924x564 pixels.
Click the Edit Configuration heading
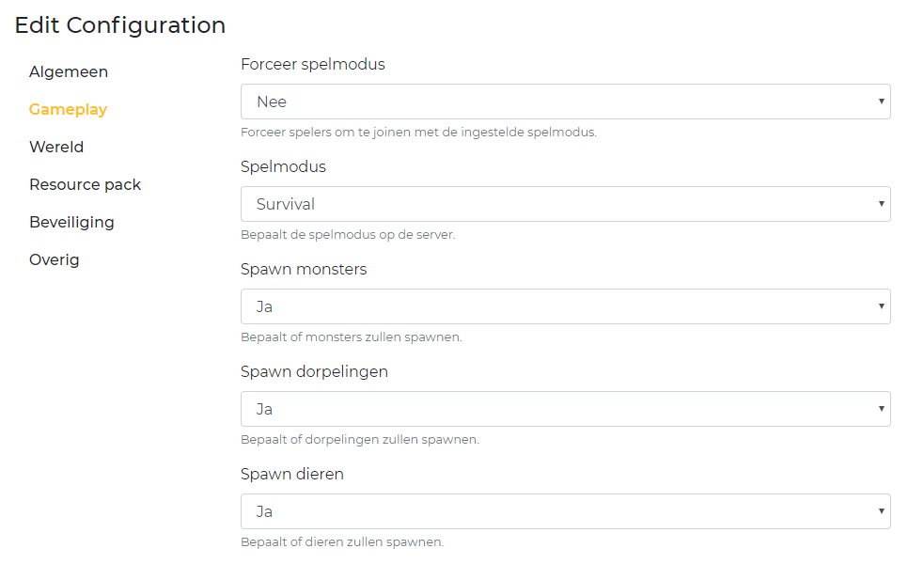click(x=120, y=25)
